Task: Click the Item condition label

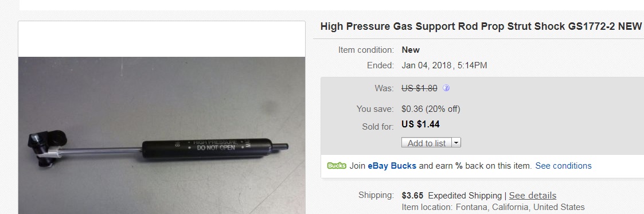Action: click(x=366, y=50)
